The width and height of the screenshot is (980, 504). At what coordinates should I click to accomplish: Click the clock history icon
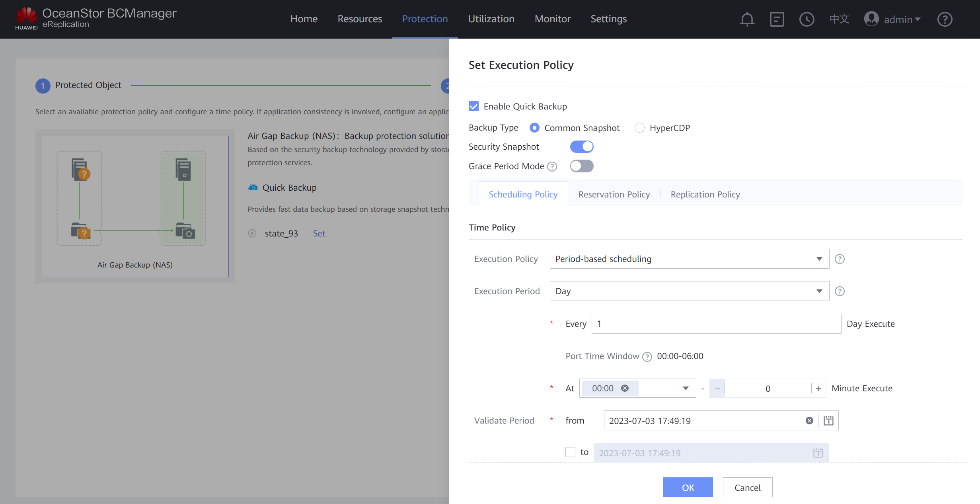click(x=807, y=19)
